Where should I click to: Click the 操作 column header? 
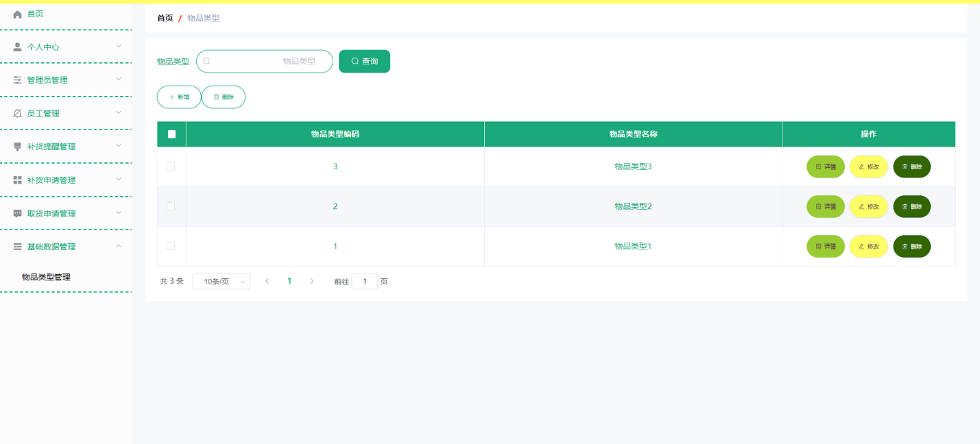pyautogui.click(x=869, y=134)
